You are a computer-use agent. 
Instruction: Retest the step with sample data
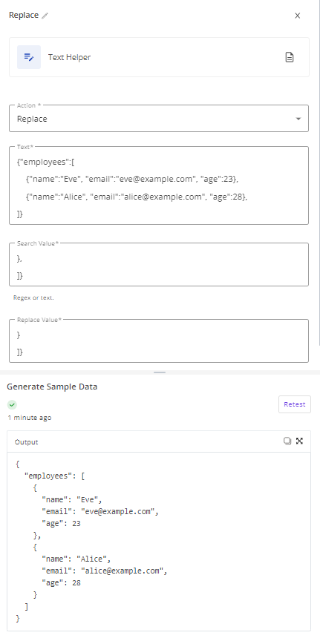click(x=295, y=404)
